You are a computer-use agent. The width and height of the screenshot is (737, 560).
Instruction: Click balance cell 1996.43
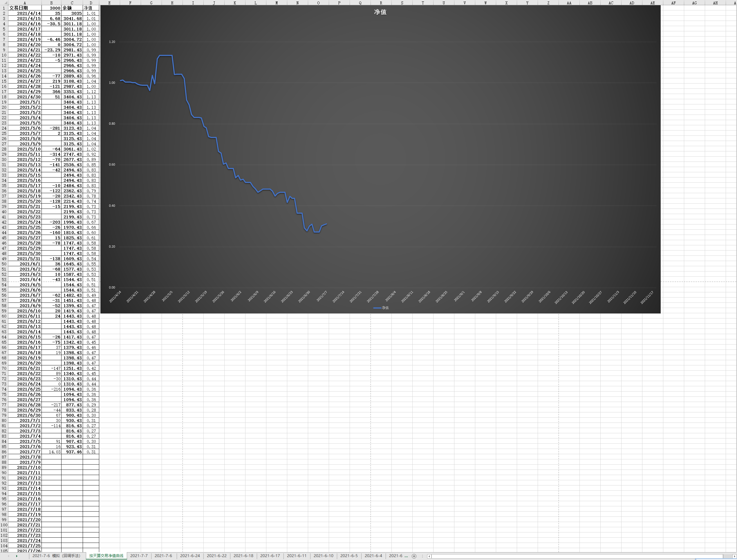[72, 222]
